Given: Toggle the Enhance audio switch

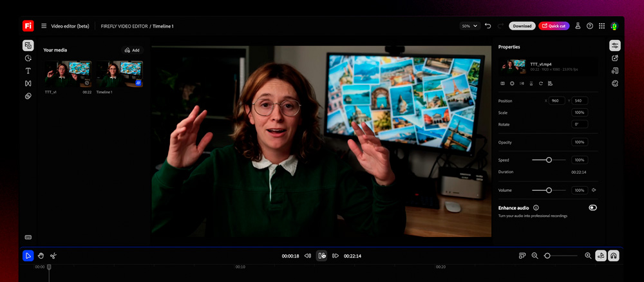Looking at the screenshot, I should coord(592,208).
